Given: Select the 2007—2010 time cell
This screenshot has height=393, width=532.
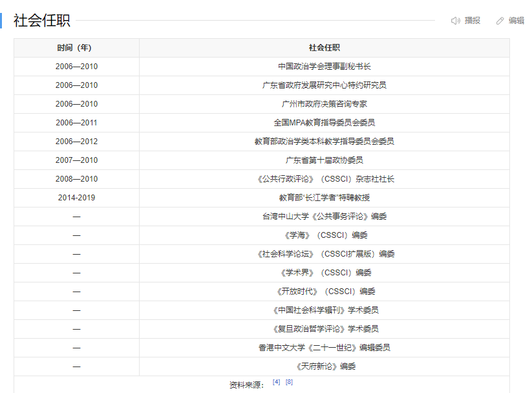Looking at the screenshot, I should click(x=76, y=160).
